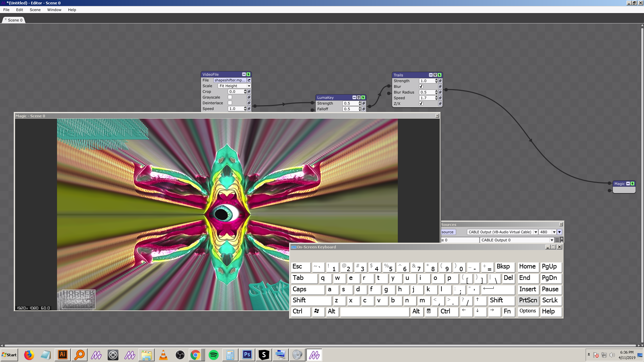The height and width of the screenshot is (362, 644).
Task: Toggle the left Shift key on the keyboard
Action: point(311,300)
